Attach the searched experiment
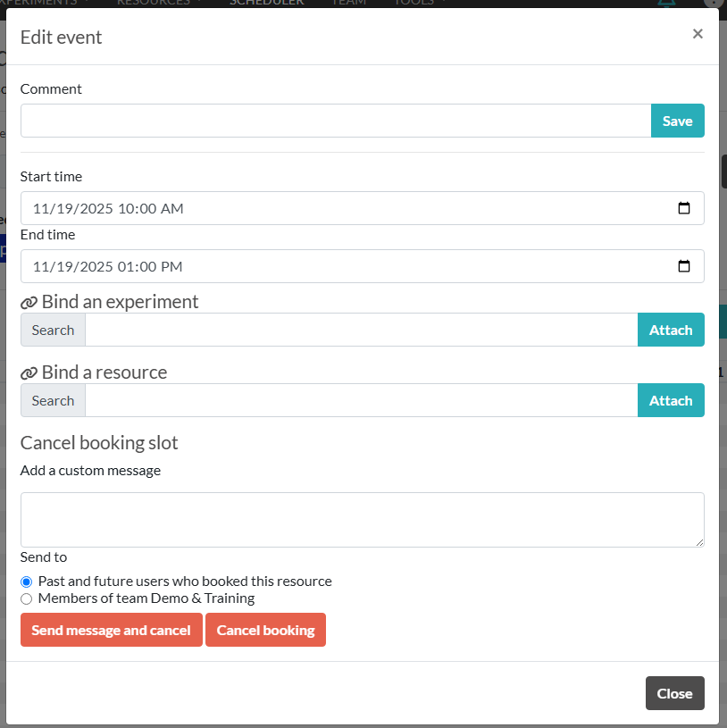 coord(670,330)
